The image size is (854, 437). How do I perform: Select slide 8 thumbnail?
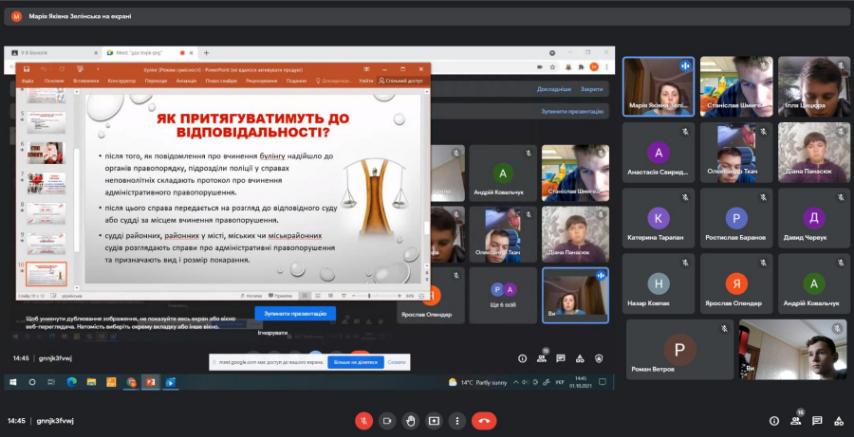(x=46, y=214)
